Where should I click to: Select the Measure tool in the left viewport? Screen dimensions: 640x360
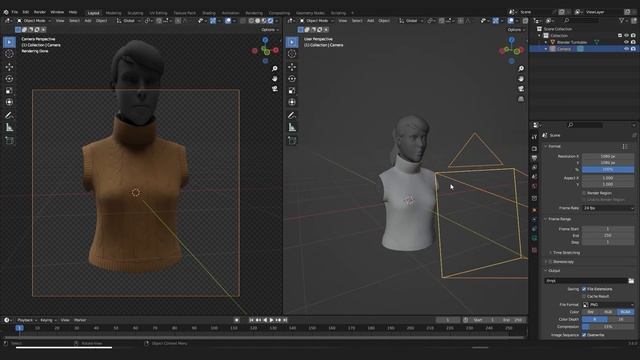9,128
